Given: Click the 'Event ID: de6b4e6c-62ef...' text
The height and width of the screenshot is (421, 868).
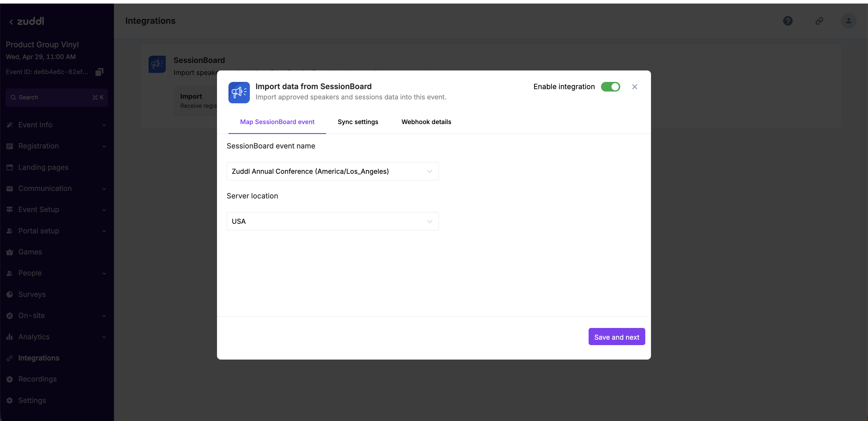Looking at the screenshot, I should (x=47, y=72).
